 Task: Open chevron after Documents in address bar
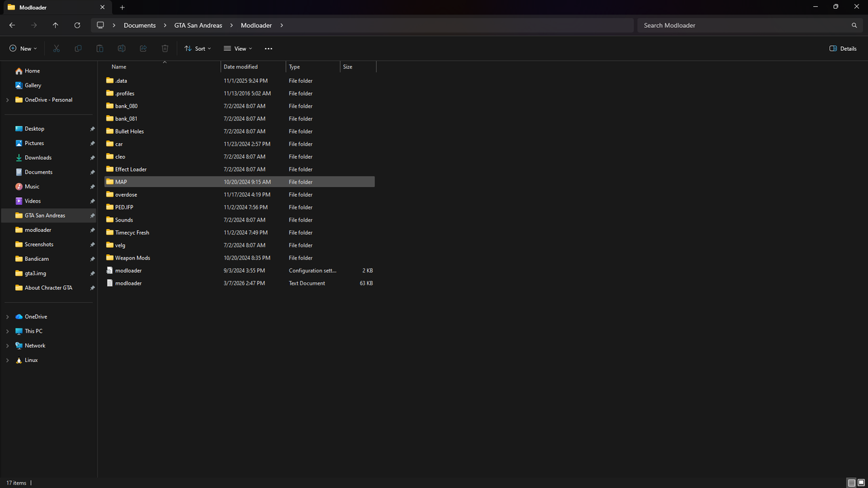(x=165, y=25)
